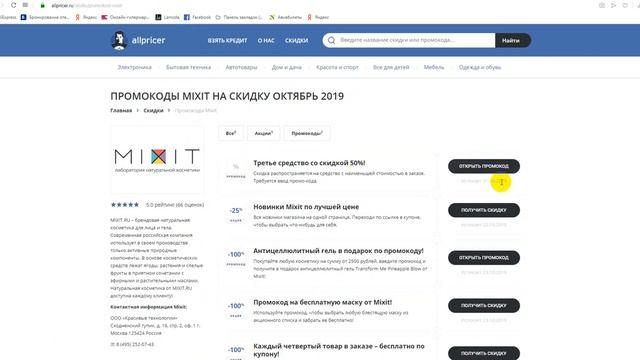The image size is (640, 360).
Task: Open the Яндекс bookmark after Авиабилеты
Action: (318, 17)
